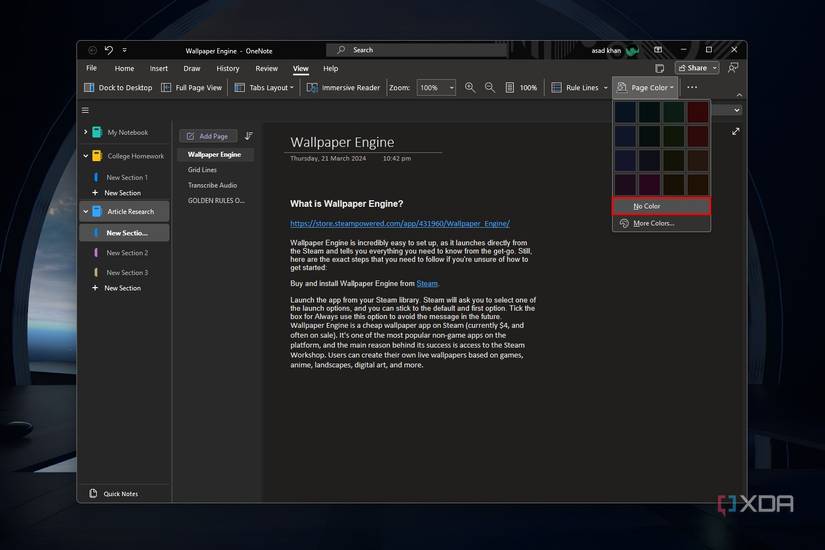Open the Draw ribbon tab

coord(192,69)
